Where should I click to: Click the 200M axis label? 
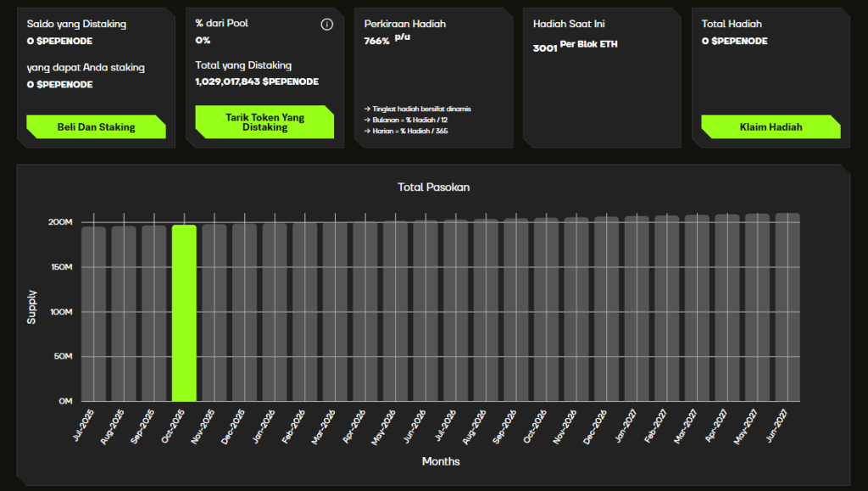point(60,222)
